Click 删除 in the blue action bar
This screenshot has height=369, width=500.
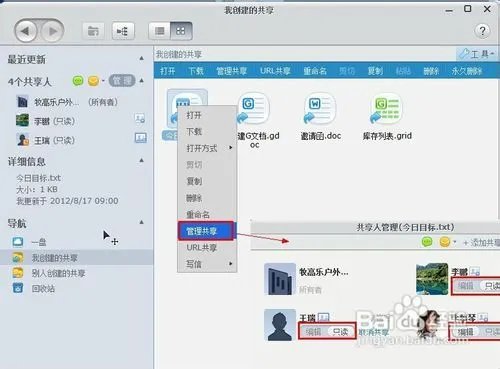431,71
